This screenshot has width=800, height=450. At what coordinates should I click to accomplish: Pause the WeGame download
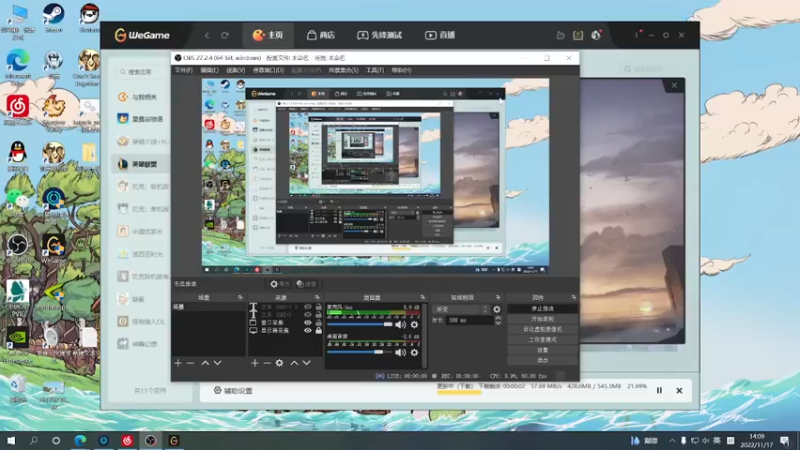(659, 390)
